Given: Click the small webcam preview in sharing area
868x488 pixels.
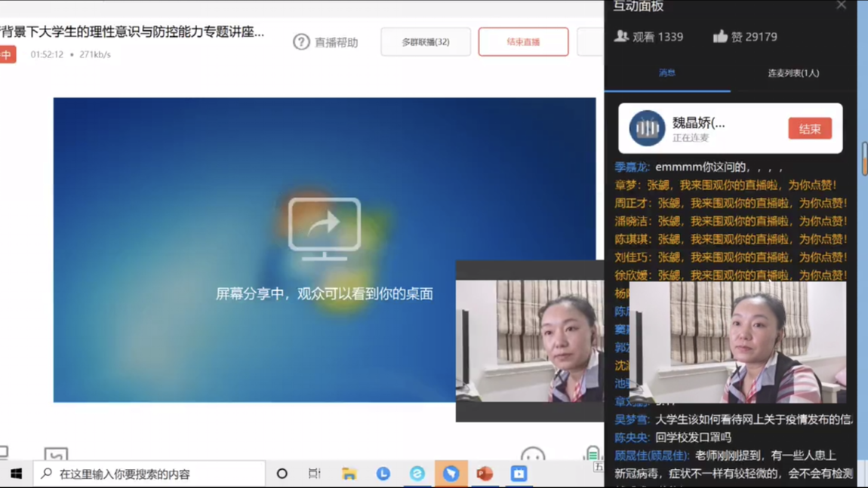Looking at the screenshot, I should 530,341.
